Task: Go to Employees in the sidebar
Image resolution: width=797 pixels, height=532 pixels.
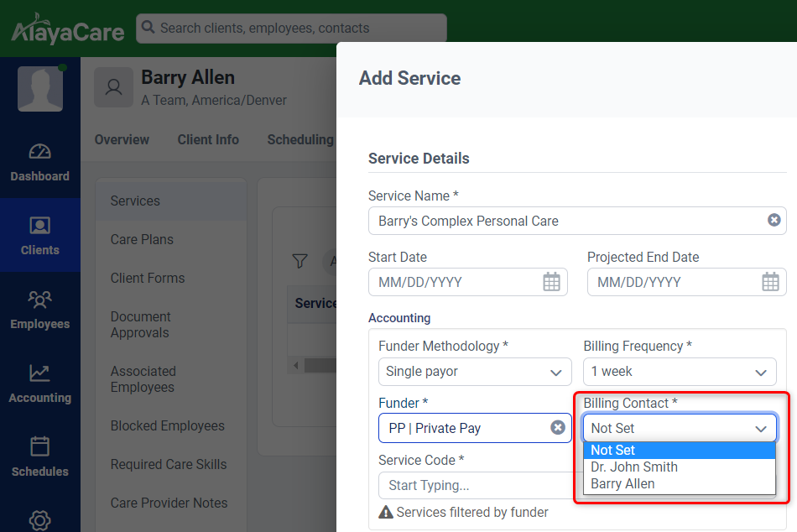Action: (x=39, y=310)
